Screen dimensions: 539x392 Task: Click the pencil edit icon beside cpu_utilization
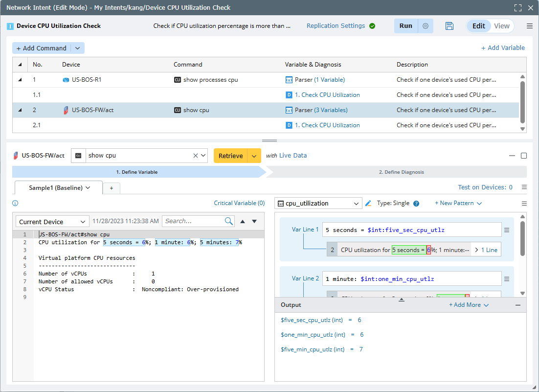[368, 203]
